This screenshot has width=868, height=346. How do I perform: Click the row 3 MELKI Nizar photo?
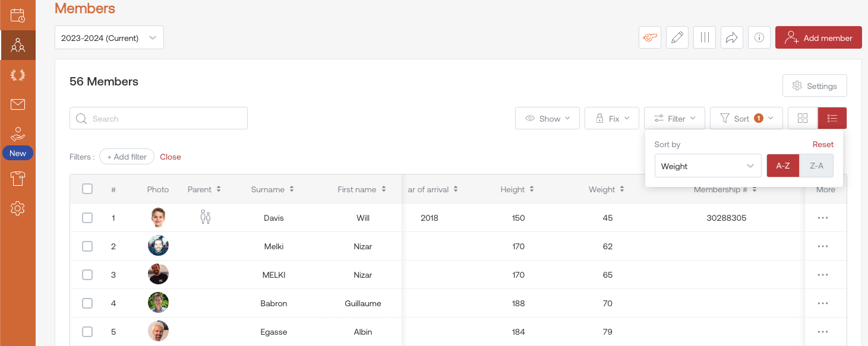pos(158,275)
